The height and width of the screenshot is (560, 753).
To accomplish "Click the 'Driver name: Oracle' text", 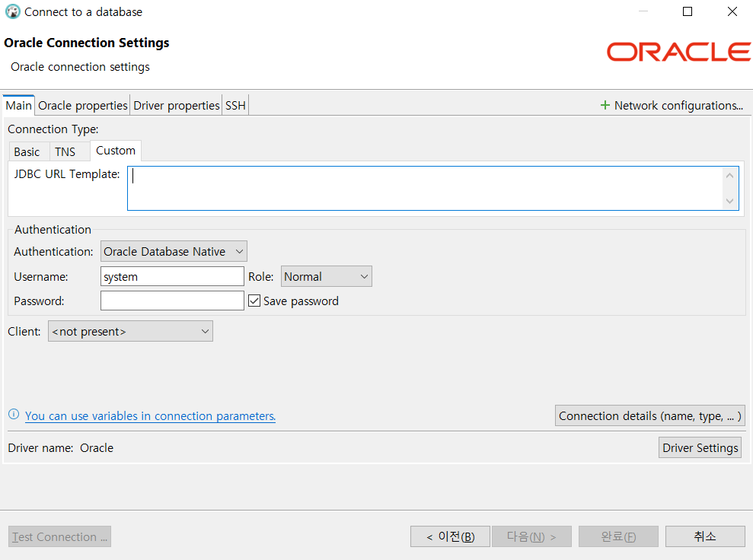I will [60, 447].
